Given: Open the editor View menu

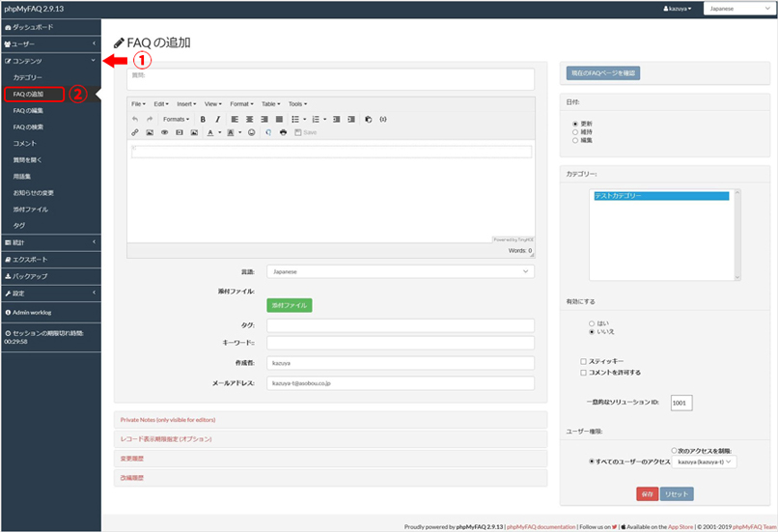Looking at the screenshot, I should 213,104.
